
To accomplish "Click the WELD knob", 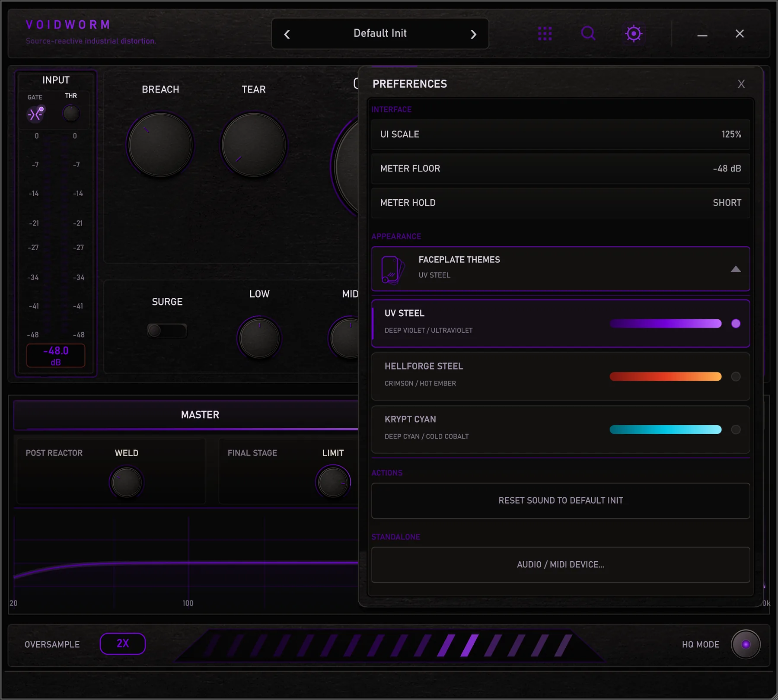I will (x=126, y=482).
